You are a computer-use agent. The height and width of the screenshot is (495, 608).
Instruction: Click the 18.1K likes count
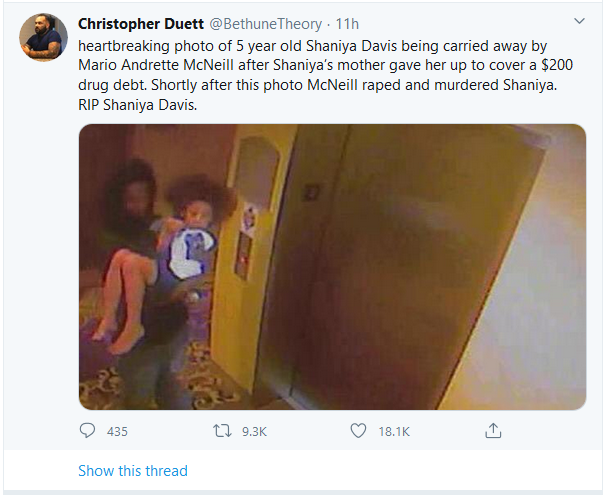tap(394, 431)
